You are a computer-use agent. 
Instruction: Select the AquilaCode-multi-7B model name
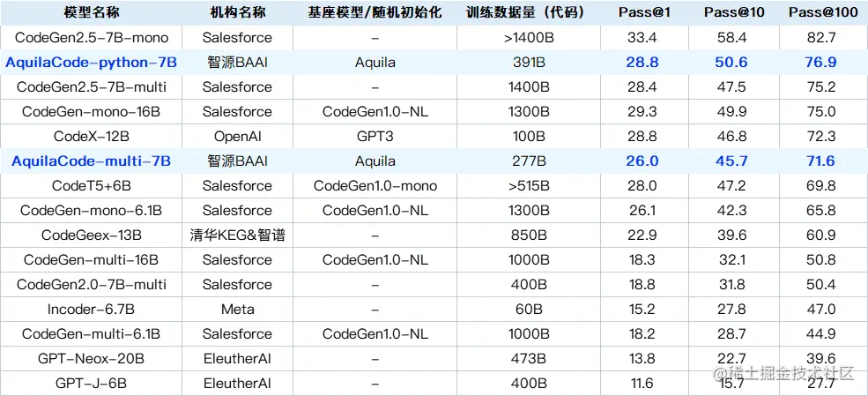coord(92,161)
